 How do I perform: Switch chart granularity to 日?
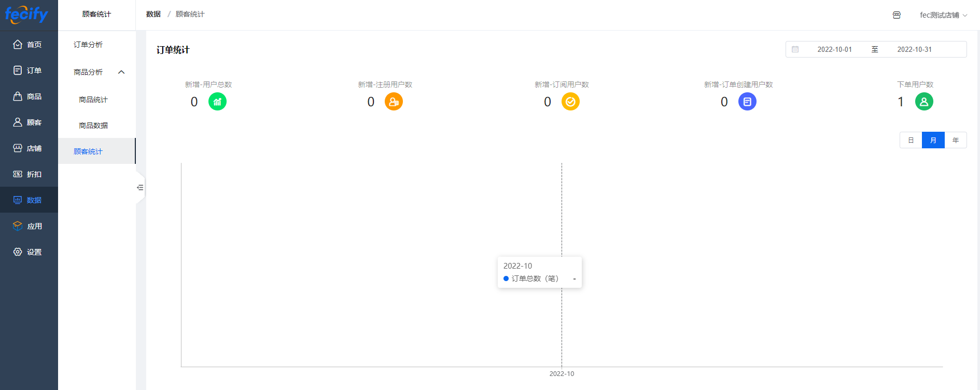coord(911,140)
